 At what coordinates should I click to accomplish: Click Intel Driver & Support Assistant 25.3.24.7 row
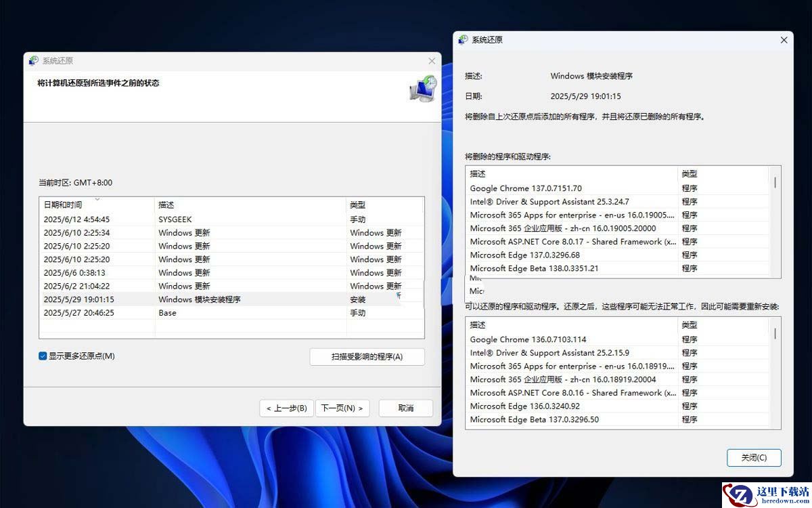617,202
